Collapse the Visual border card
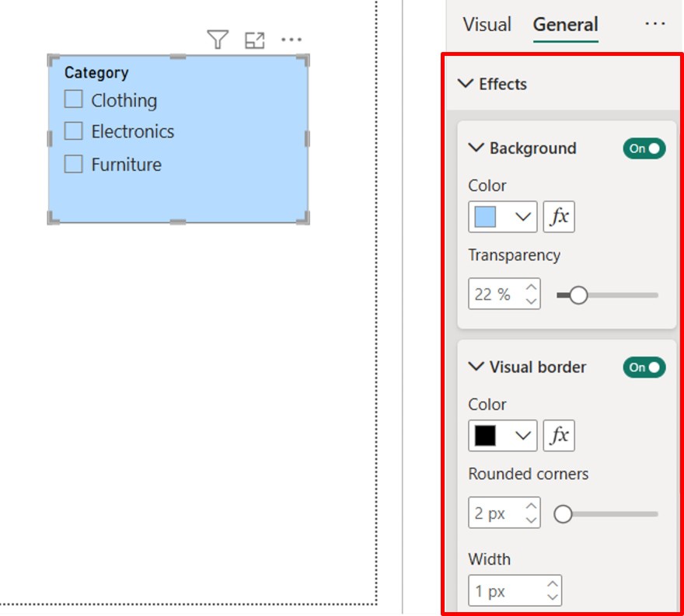 point(476,367)
